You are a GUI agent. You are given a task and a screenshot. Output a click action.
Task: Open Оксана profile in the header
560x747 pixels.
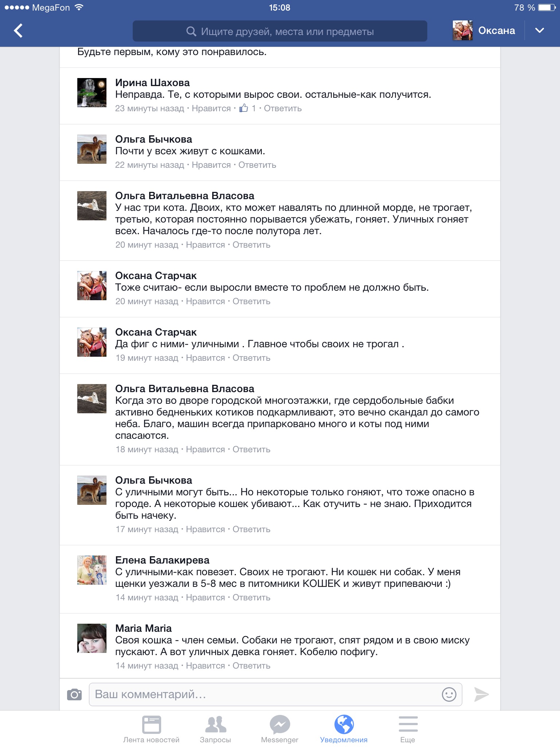pyautogui.click(x=484, y=31)
